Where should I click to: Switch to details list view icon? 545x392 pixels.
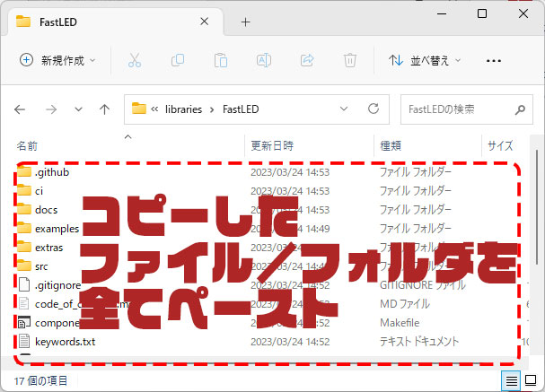[x=511, y=381]
